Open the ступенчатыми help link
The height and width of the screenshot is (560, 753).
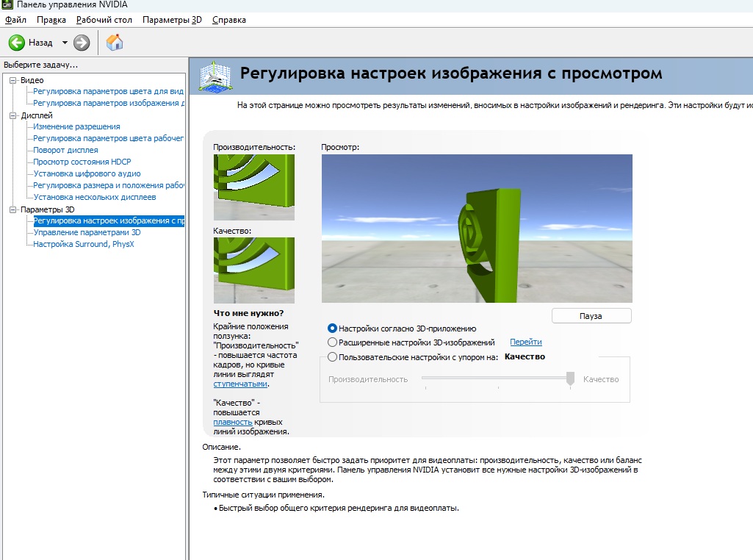tap(240, 384)
